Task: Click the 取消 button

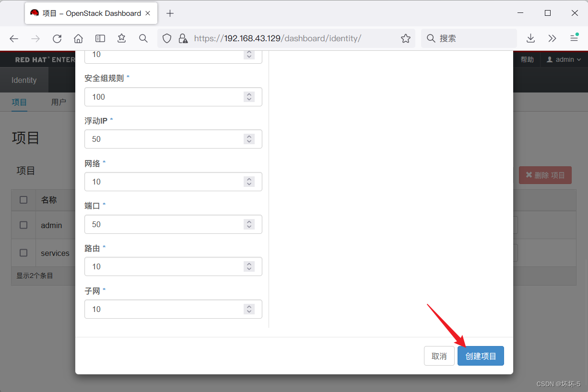Action: click(x=439, y=356)
